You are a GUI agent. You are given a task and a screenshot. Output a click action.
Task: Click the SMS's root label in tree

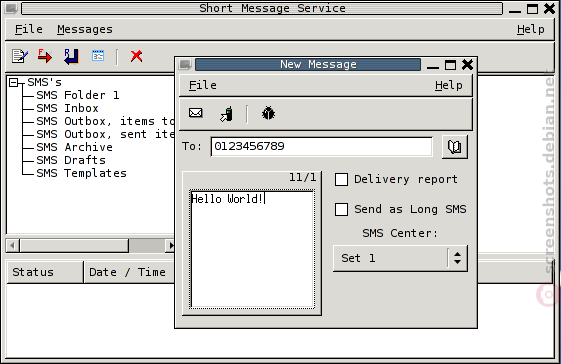coord(44,82)
